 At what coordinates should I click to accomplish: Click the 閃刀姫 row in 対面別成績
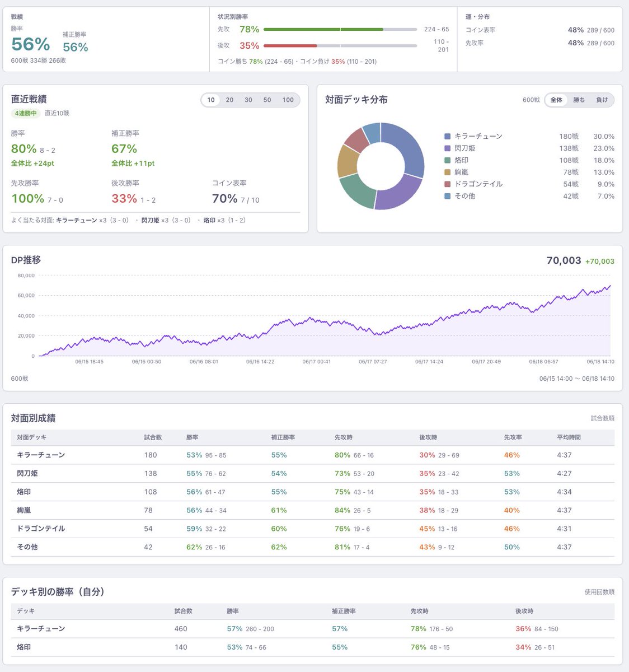pos(312,473)
